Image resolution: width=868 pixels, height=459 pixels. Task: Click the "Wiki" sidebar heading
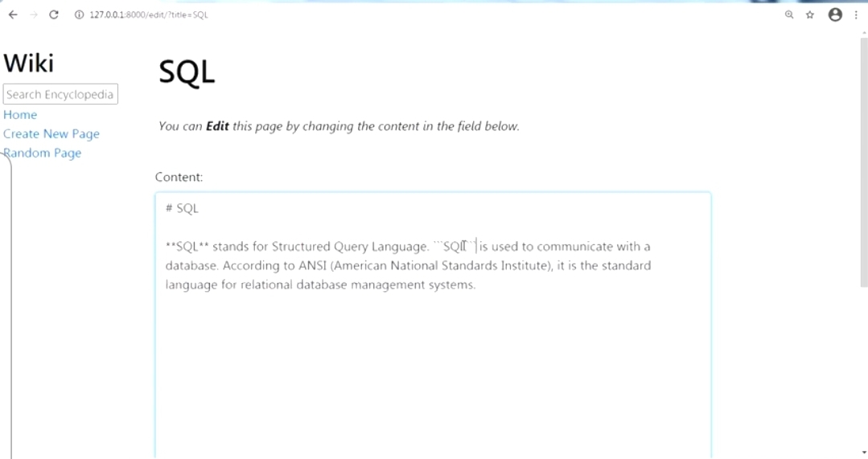pyautogui.click(x=29, y=63)
